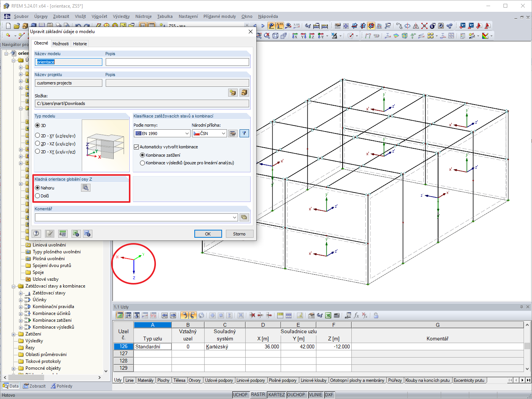532x399 pixels.
Task: Toggle the KARTEZ status bar button
Action: pos(276,395)
